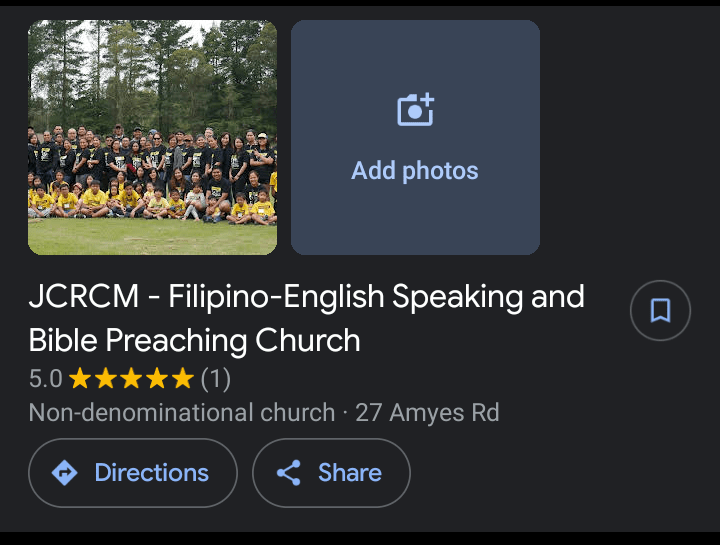The image size is (720, 545).
Task: Click the Bible Preaching Church title line
Action: [194, 341]
